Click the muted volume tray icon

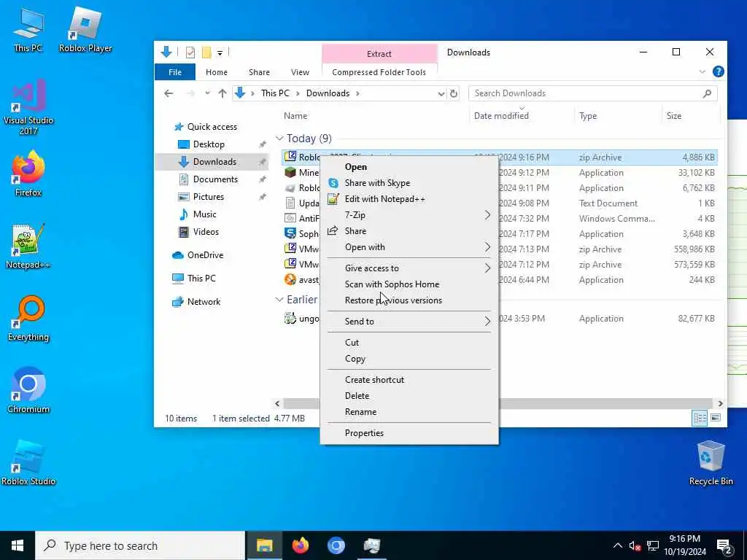[635, 546]
